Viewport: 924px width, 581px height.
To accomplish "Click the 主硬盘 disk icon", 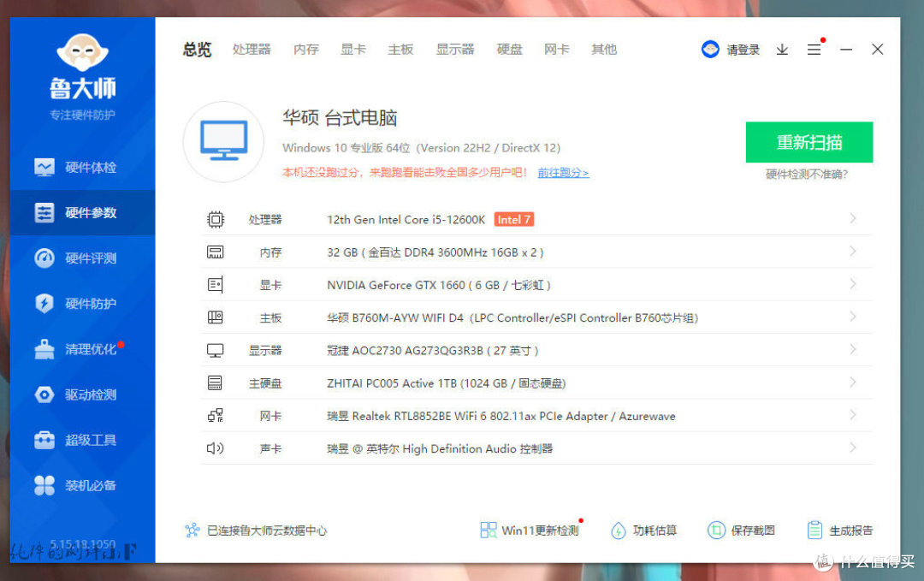I will [215, 383].
